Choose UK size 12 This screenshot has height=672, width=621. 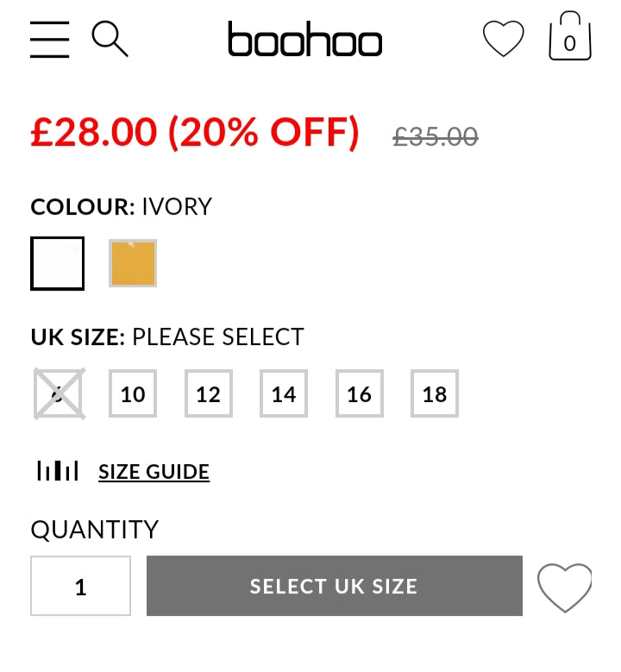(209, 393)
